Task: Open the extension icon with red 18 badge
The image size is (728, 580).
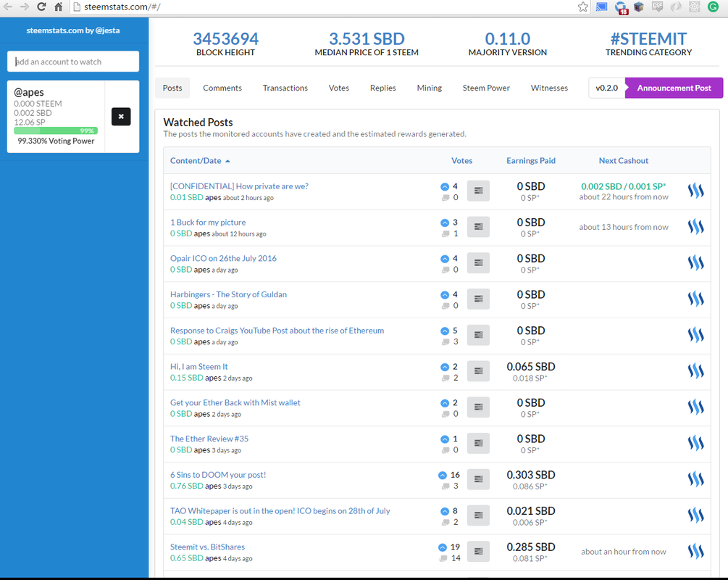Action: [x=620, y=7]
